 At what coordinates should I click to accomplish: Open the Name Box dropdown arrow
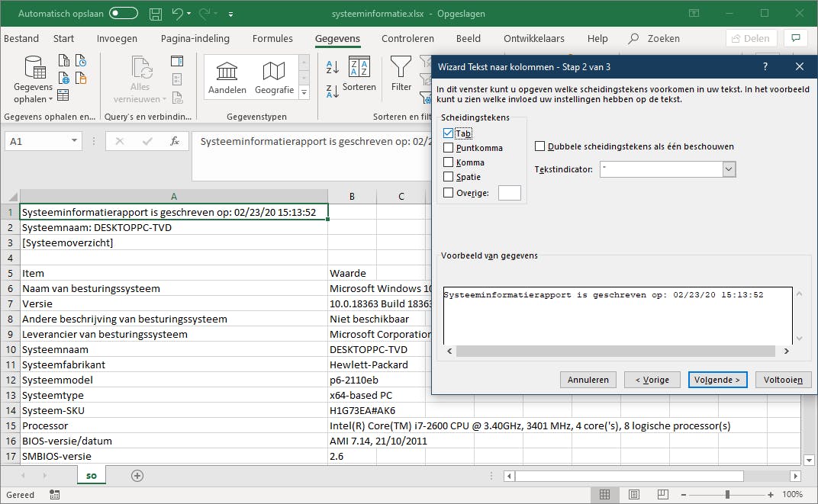pos(74,141)
